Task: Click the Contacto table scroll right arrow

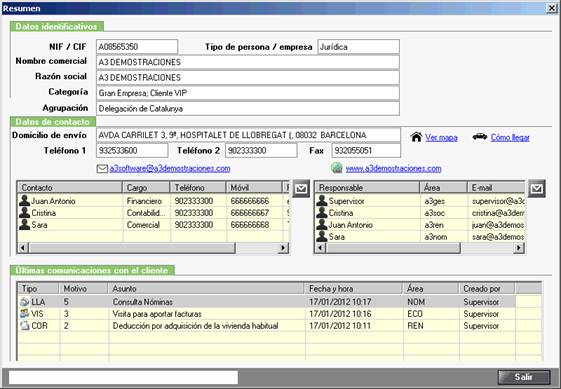Action: click(283, 248)
